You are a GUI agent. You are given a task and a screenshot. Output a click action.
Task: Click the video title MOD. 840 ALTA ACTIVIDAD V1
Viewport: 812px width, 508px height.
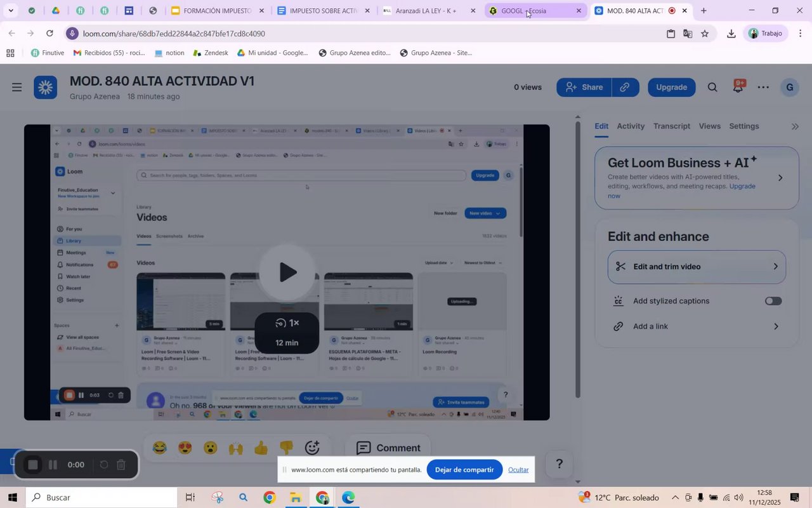[x=162, y=81]
